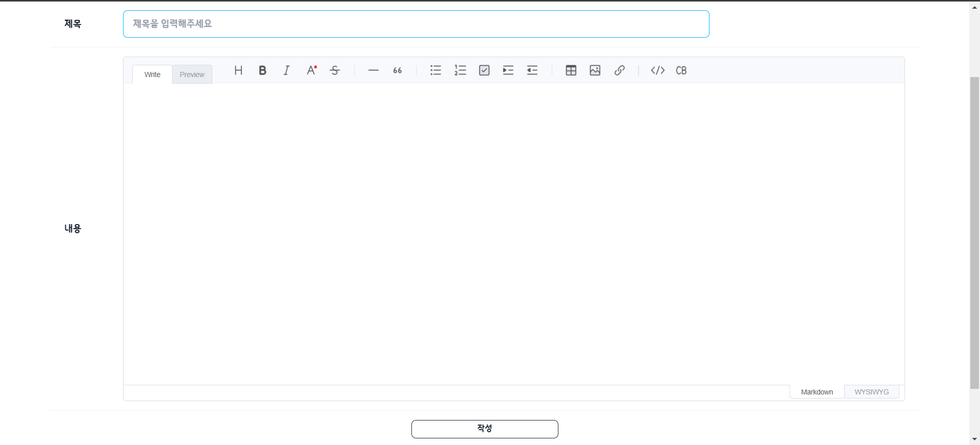980x445 pixels.
Task: Apply strikethrough formatting
Action: pyautogui.click(x=335, y=70)
